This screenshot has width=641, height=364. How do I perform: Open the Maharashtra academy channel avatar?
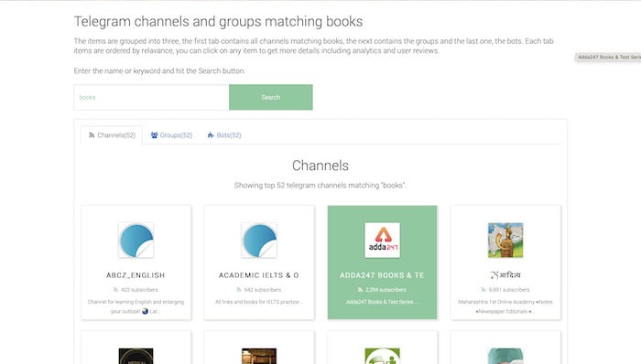[505, 240]
